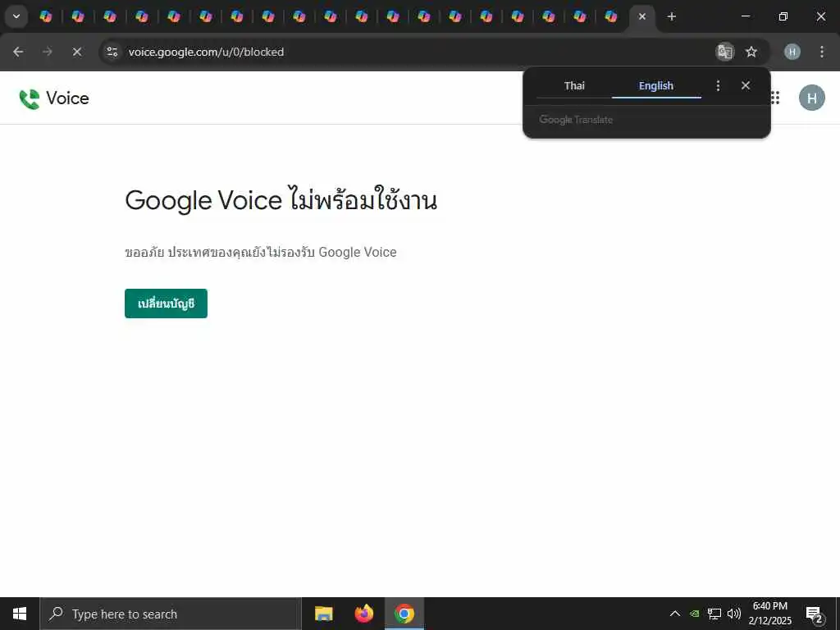Click the address bar URL voice.google.com/u/0/blocked
Screen dimensions: 840x630
pos(206,52)
